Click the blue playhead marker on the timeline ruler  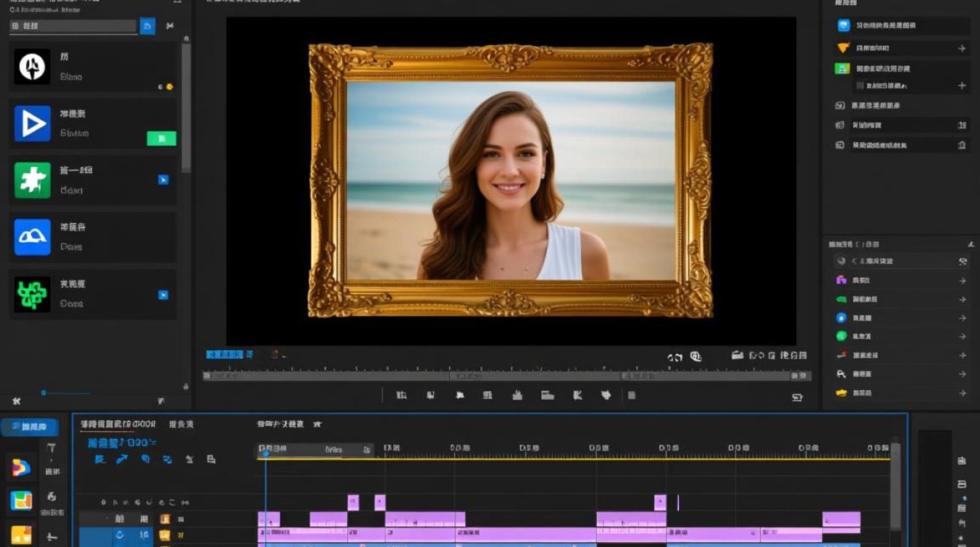pyautogui.click(x=265, y=453)
